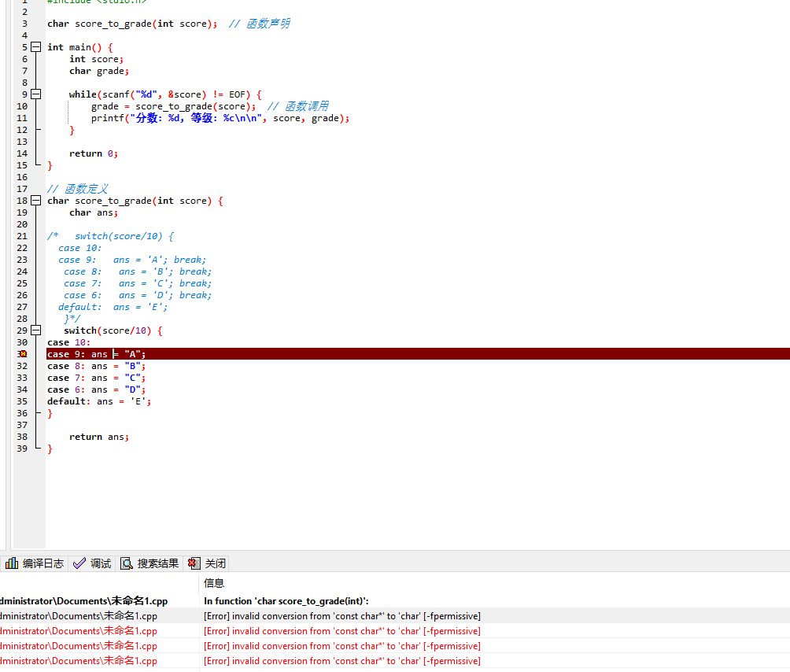Open the 编译日志 tab

point(35,563)
